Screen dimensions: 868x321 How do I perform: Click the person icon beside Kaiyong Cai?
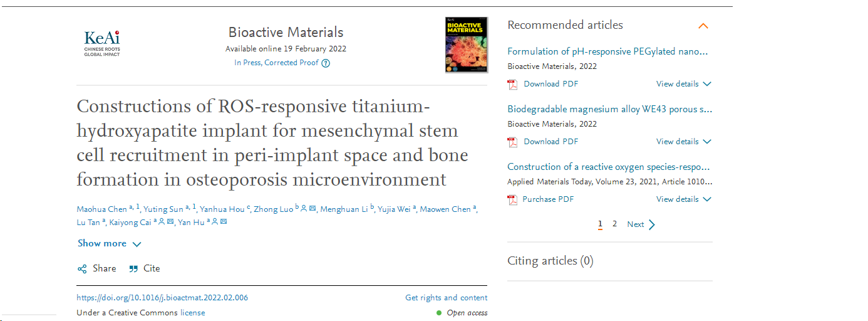tap(162, 222)
